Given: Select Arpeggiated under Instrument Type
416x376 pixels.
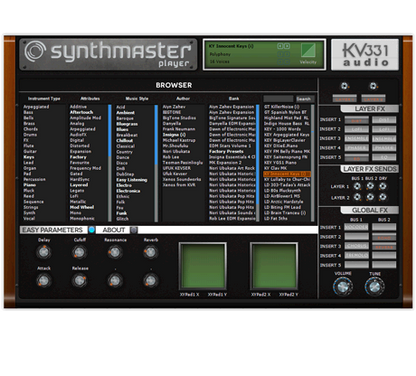Looking at the screenshot, I should [x=36, y=107].
